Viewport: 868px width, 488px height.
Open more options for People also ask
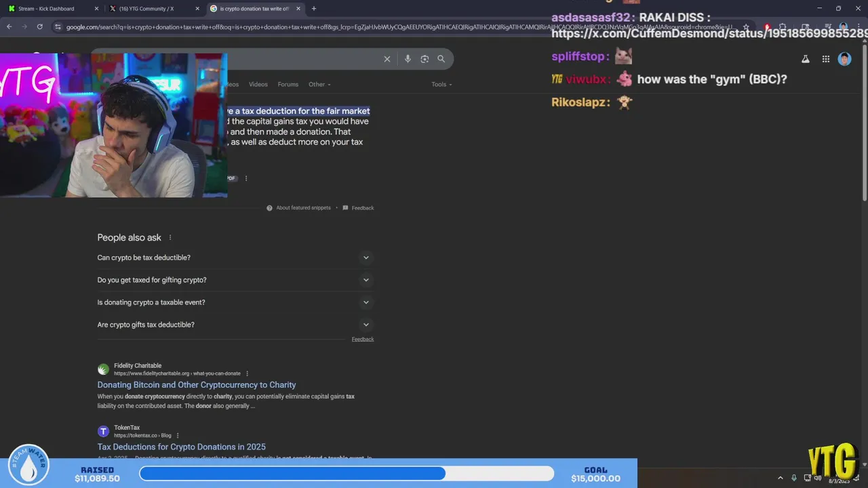[170, 237]
